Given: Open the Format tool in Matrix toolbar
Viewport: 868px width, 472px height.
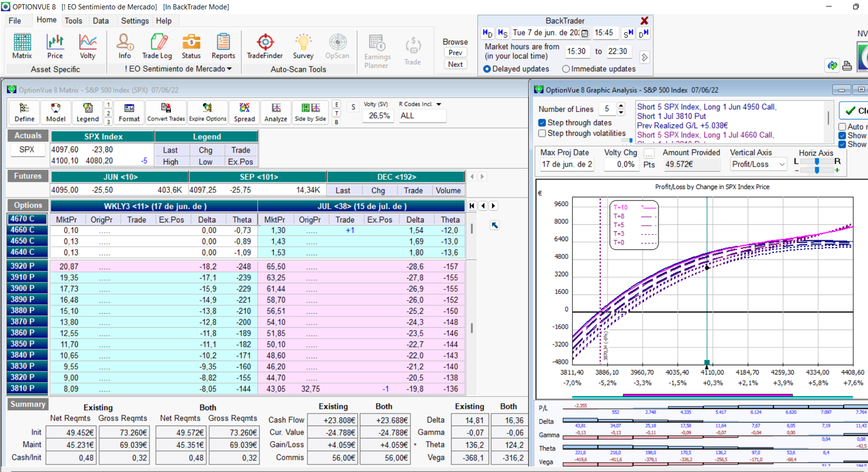Looking at the screenshot, I should click(x=129, y=112).
